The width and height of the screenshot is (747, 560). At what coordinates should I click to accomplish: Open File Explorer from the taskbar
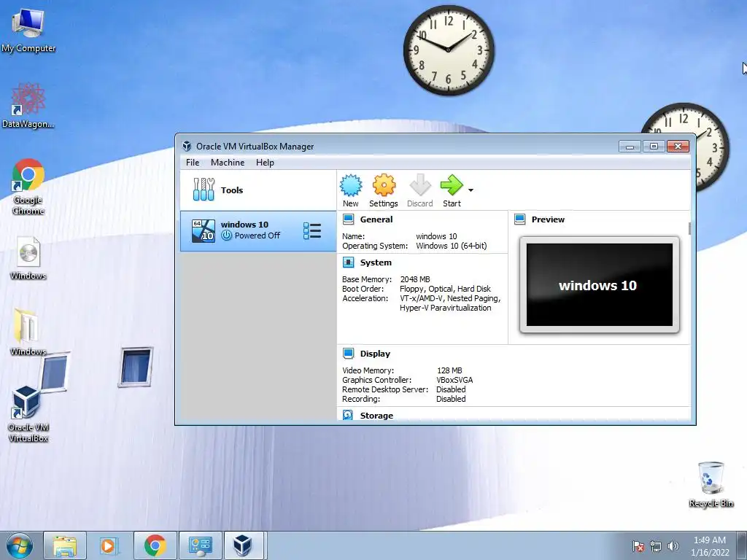tap(65, 545)
